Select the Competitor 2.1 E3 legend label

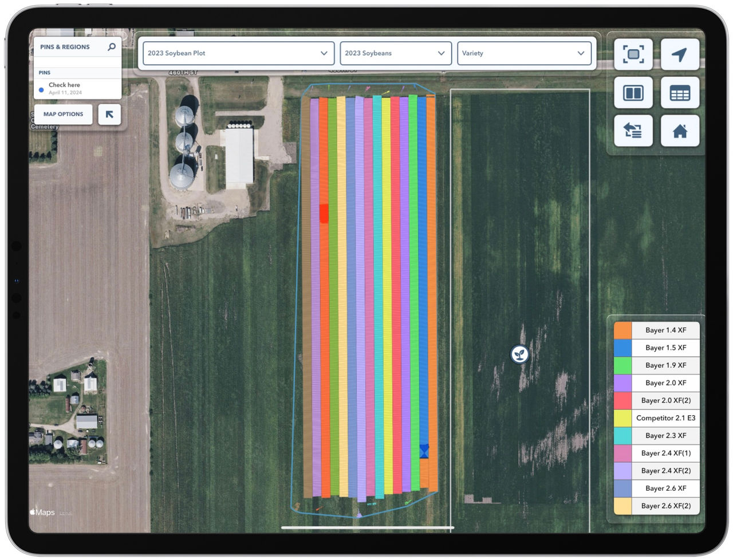point(666,418)
